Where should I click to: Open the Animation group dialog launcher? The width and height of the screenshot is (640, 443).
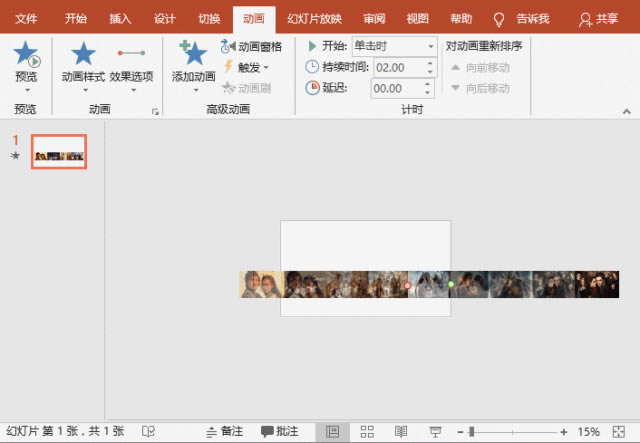(155, 112)
